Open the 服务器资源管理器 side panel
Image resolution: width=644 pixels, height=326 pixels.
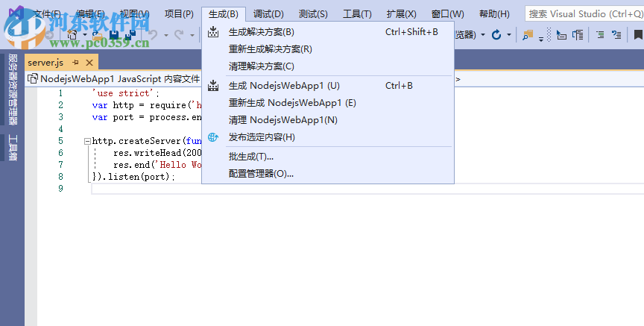pyautogui.click(x=13, y=90)
